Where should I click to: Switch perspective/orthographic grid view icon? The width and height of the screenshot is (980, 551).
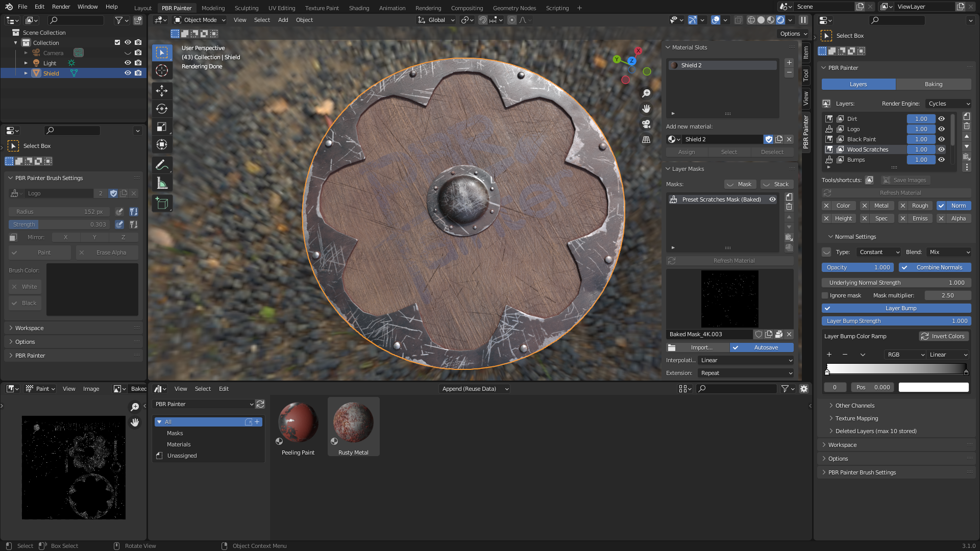click(646, 139)
